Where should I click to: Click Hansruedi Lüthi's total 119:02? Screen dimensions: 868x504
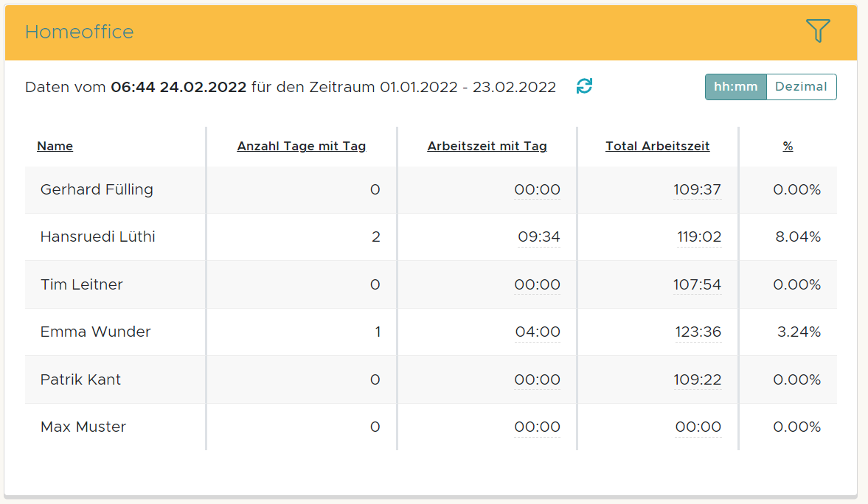pyautogui.click(x=699, y=237)
